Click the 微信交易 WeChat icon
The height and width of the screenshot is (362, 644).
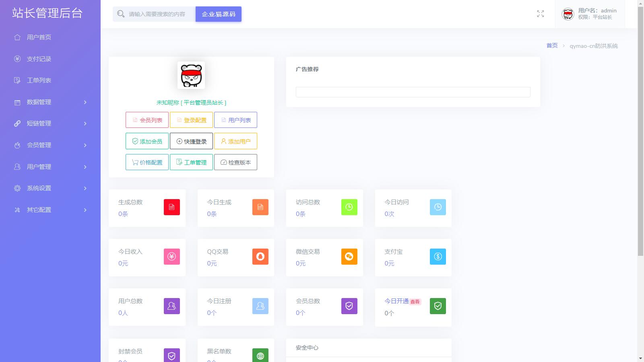[349, 257]
